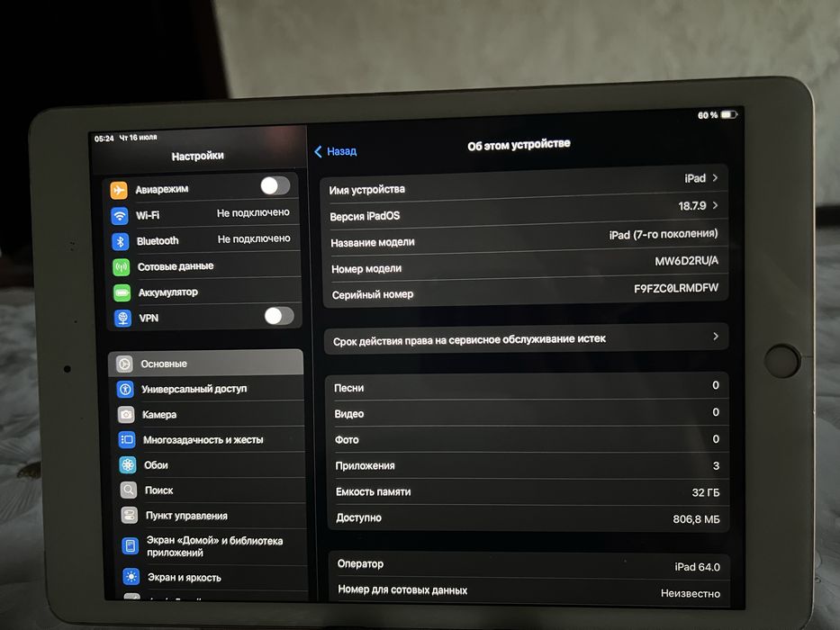Tap the physical Home button on bezel
The image size is (840, 630).
pos(781,361)
